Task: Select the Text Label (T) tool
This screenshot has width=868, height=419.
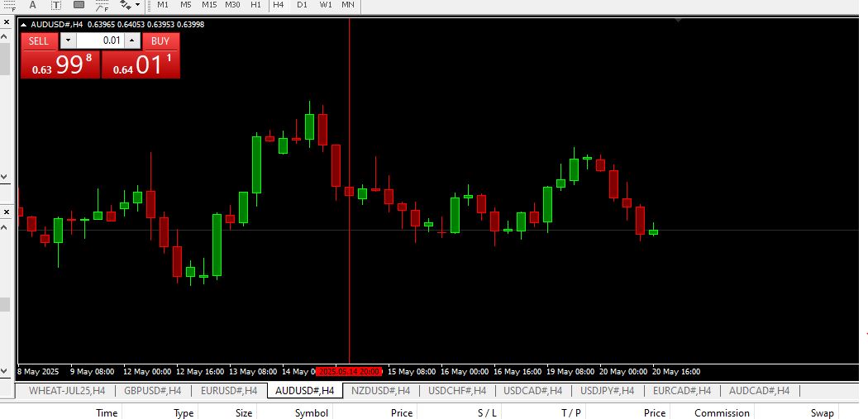Action: [x=56, y=5]
